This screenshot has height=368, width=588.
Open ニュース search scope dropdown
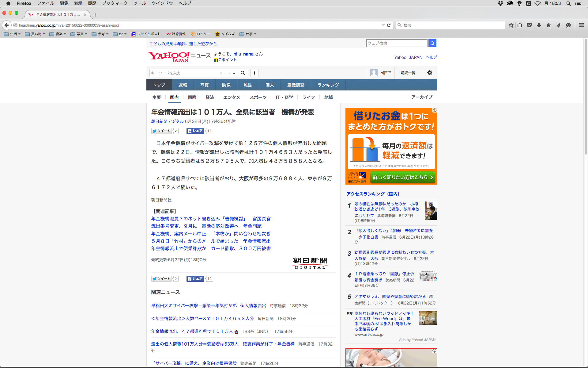pyautogui.click(x=227, y=73)
